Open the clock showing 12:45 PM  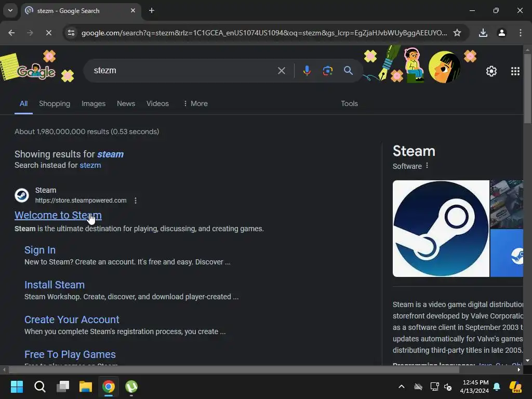474,387
